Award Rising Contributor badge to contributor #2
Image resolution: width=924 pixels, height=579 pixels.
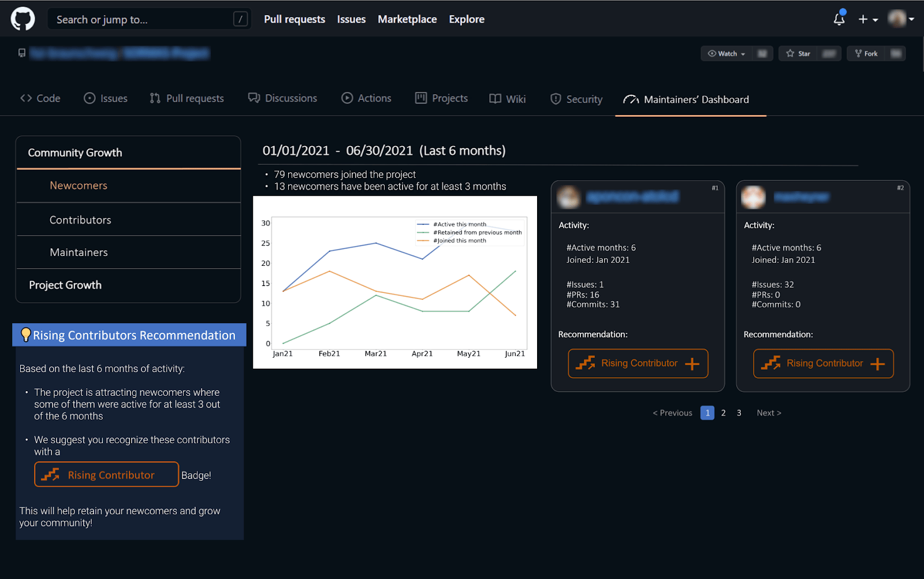point(824,363)
